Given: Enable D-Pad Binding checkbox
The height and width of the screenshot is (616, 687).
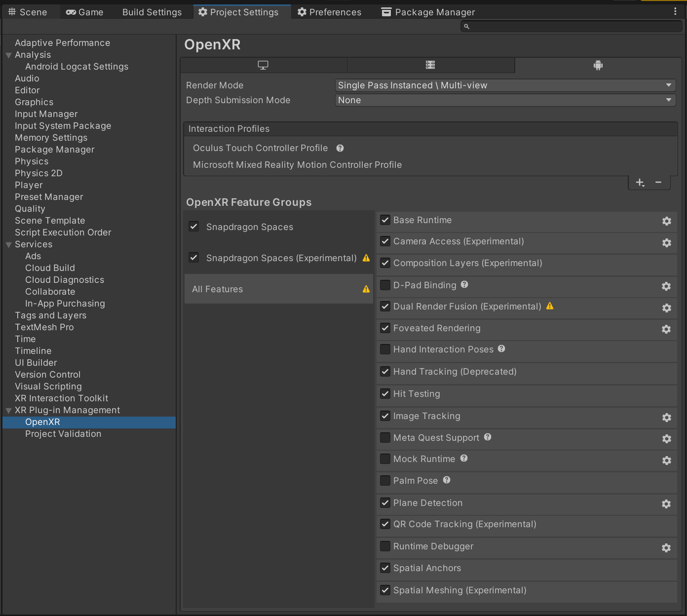Looking at the screenshot, I should coord(385,285).
